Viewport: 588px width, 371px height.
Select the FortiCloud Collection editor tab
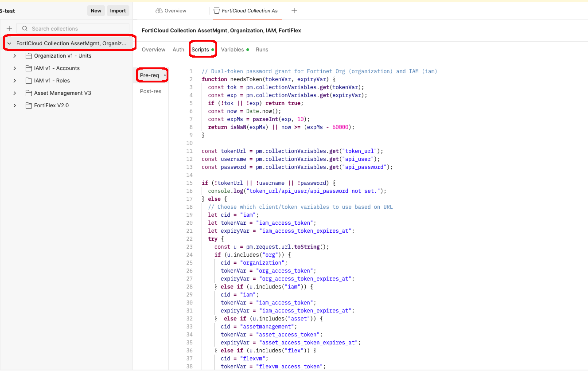(x=246, y=11)
